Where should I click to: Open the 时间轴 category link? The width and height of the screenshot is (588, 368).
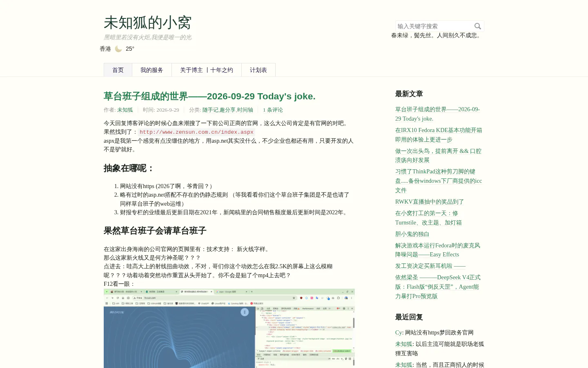[245, 110]
